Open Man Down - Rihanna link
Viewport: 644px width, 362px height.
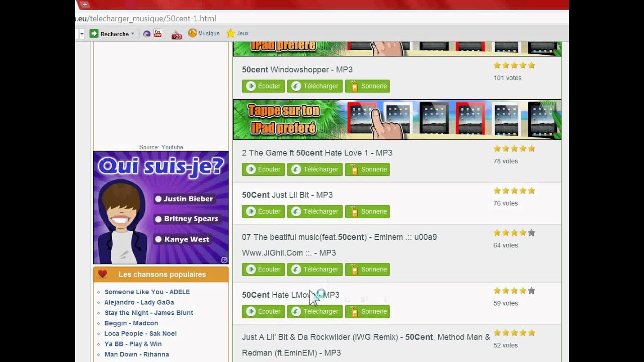(x=136, y=354)
